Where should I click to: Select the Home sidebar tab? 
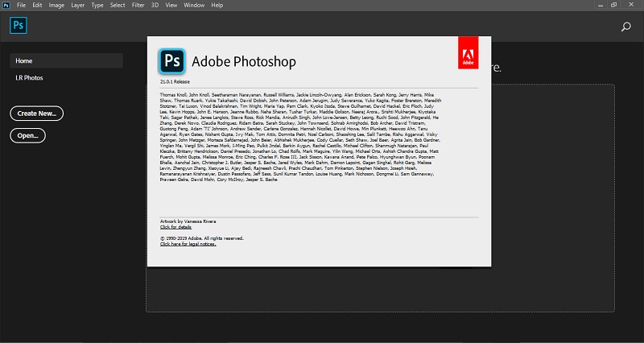tap(66, 61)
